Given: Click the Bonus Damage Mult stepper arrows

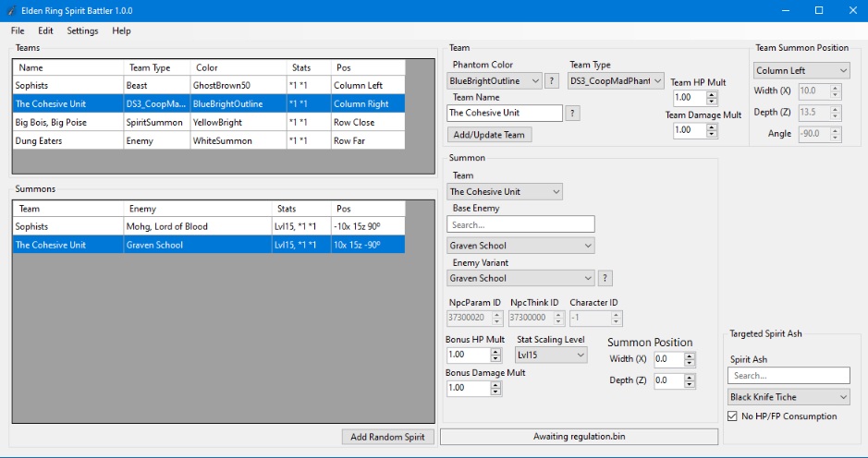Looking at the screenshot, I should (496, 389).
